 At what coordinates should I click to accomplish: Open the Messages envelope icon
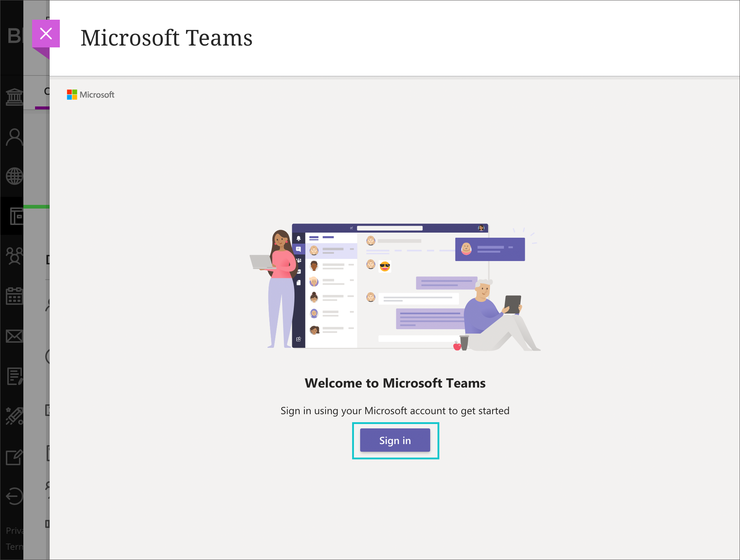click(14, 336)
